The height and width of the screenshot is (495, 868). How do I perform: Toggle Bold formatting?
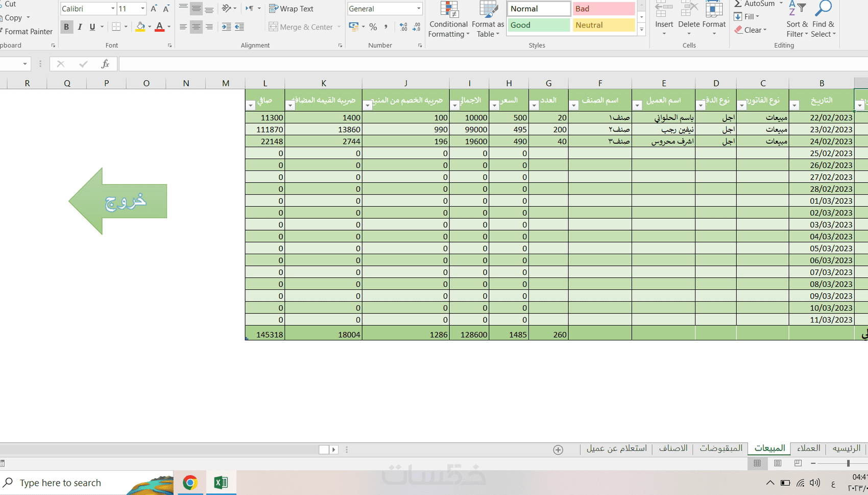click(x=66, y=27)
